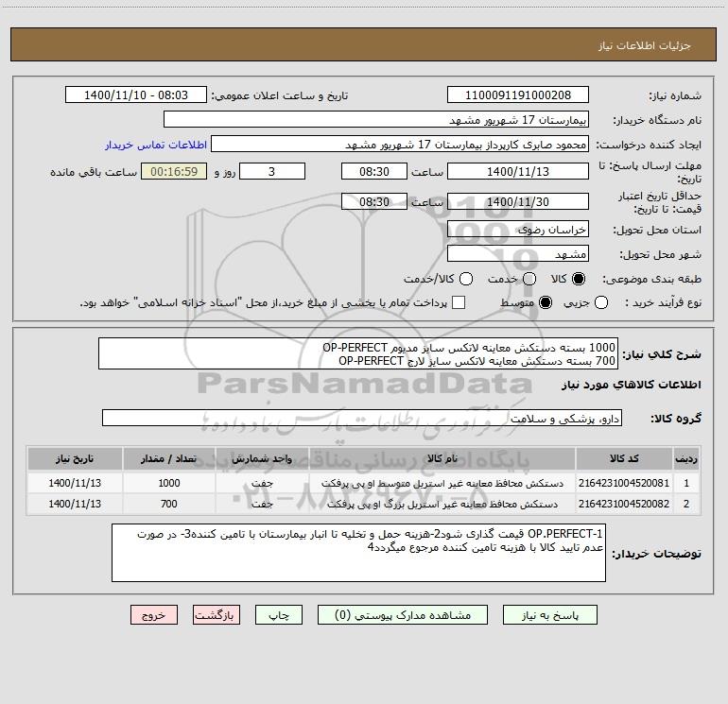Click the کد کالا column header

[x=624, y=458]
